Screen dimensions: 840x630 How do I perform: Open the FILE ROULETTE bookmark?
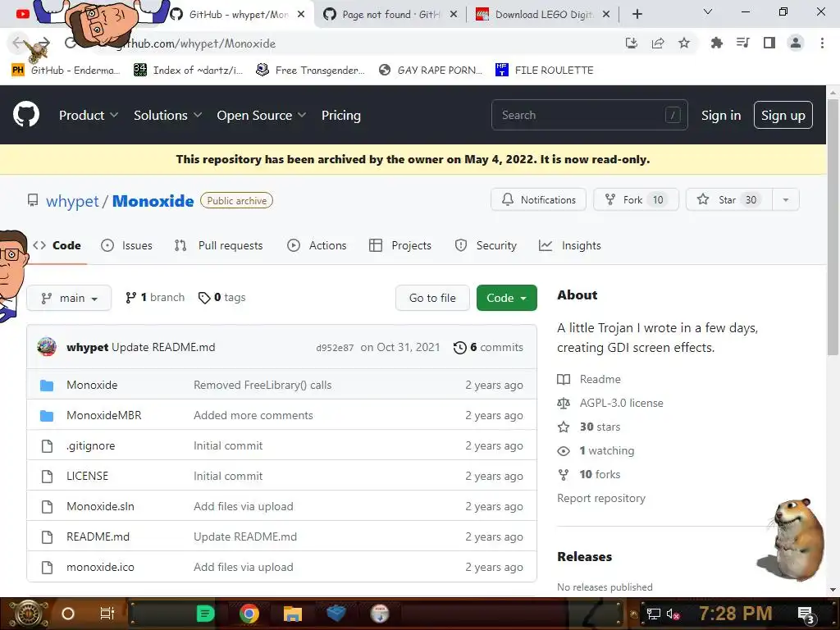click(x=545, y=71)
